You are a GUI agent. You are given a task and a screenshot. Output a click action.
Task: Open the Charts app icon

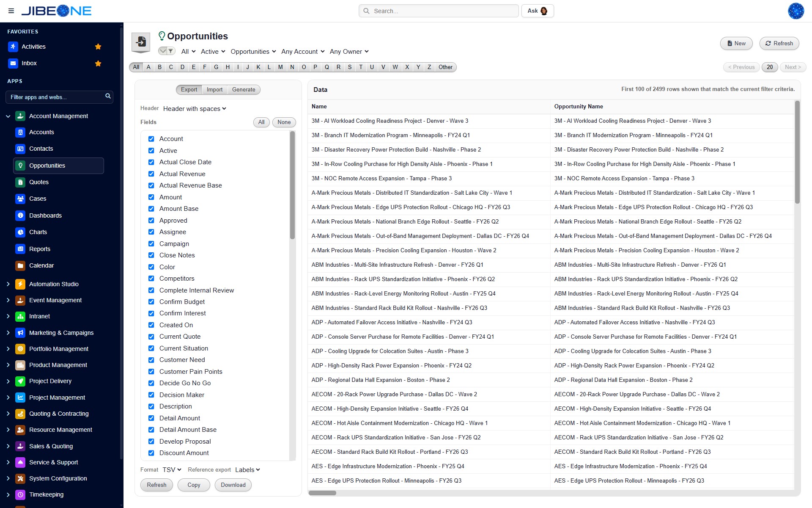click(20, 232)
